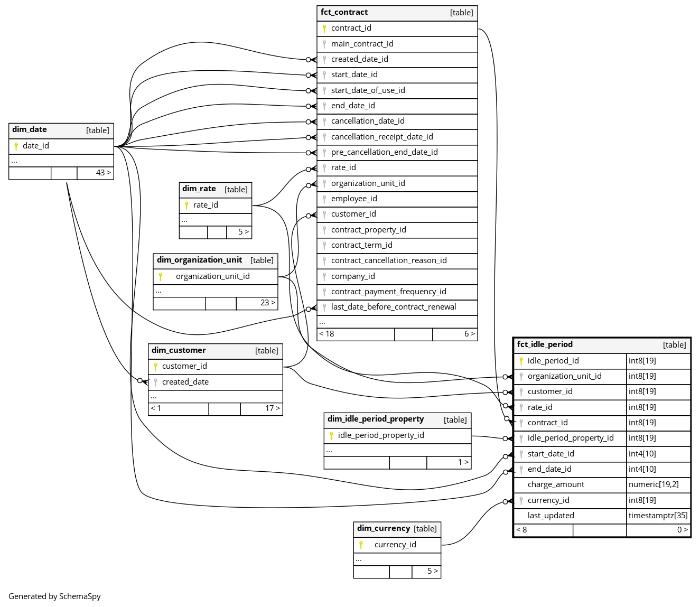Click the key icon beside rate_id in dim_rate
Image resolution: width=700 pixels, height=607 pixels.
pyautogui.click(x=186, y=206)
